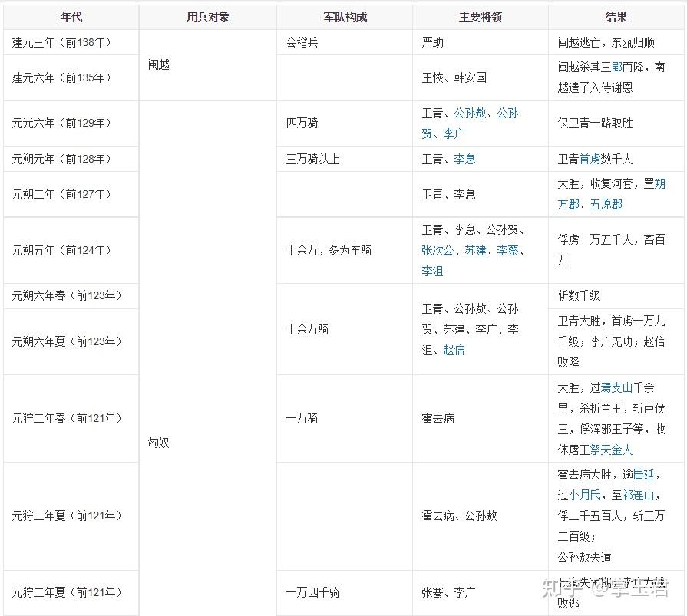This screenshot has height=616, width=687.
Task: Click the 仅卫青一路取胜 result
Action: [x=616, y=124]
